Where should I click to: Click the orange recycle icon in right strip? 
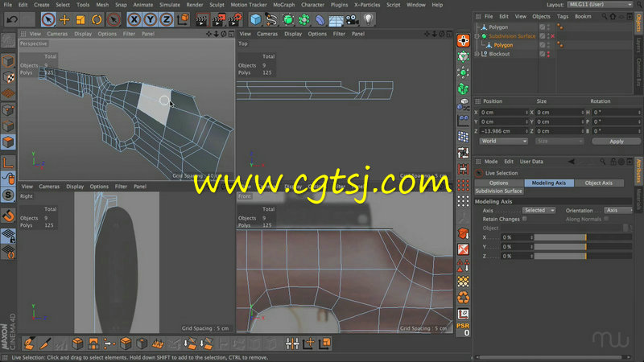click(x=464, y=297)
